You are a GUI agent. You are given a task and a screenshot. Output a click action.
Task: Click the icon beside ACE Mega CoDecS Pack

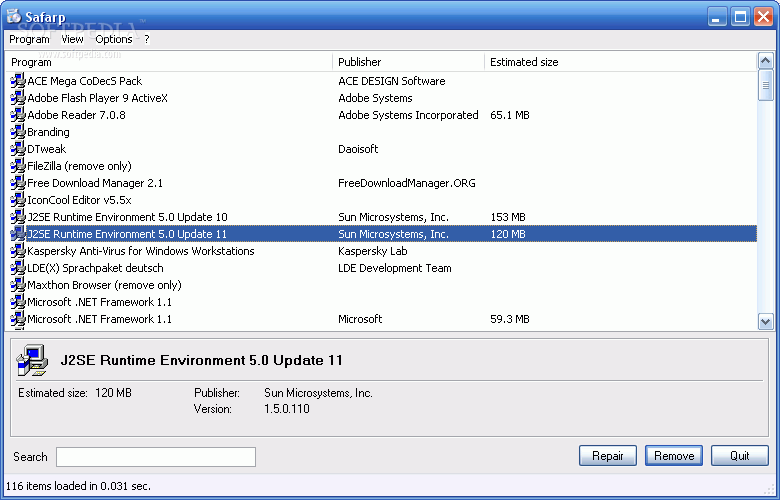(x=18, y=81)
